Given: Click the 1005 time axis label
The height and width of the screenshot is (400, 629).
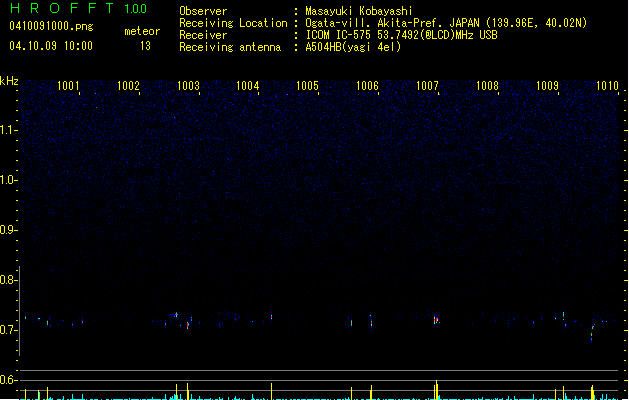Looking at the screenshot, I should pos(307,86).
